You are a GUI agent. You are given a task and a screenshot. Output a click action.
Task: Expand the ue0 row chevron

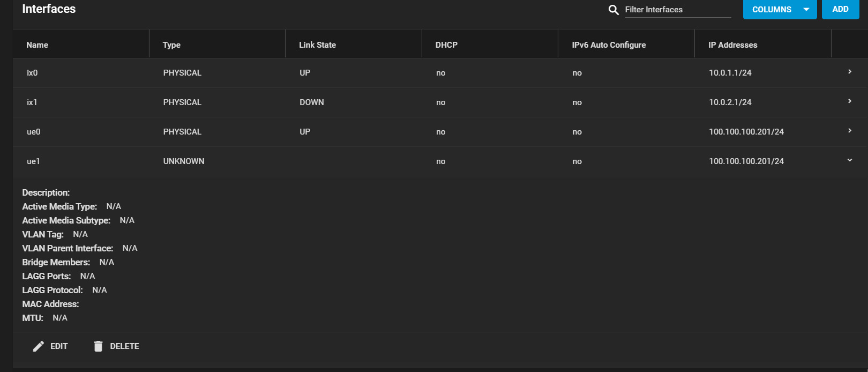850,131
